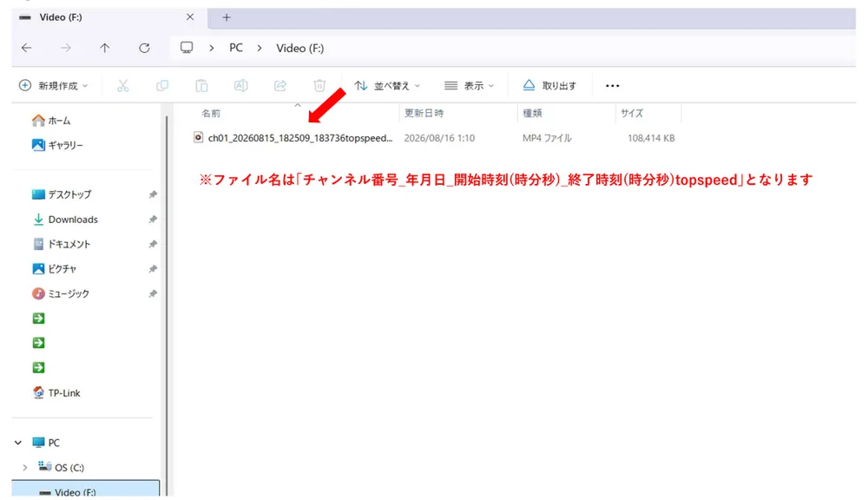
Task: Click the date 2026/08/16 1:10 cell
Action: tap(439, 138)
